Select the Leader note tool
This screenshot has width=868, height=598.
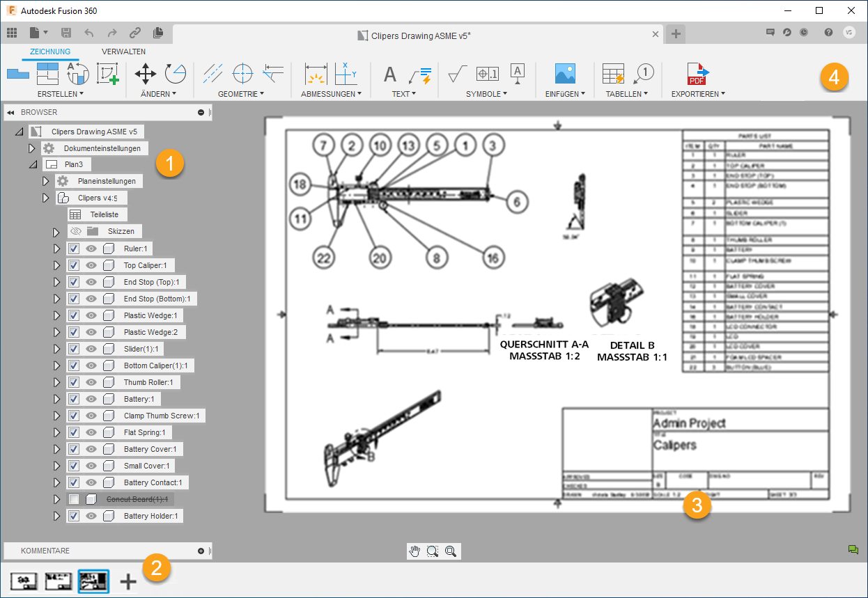click(x=420, y=74)
